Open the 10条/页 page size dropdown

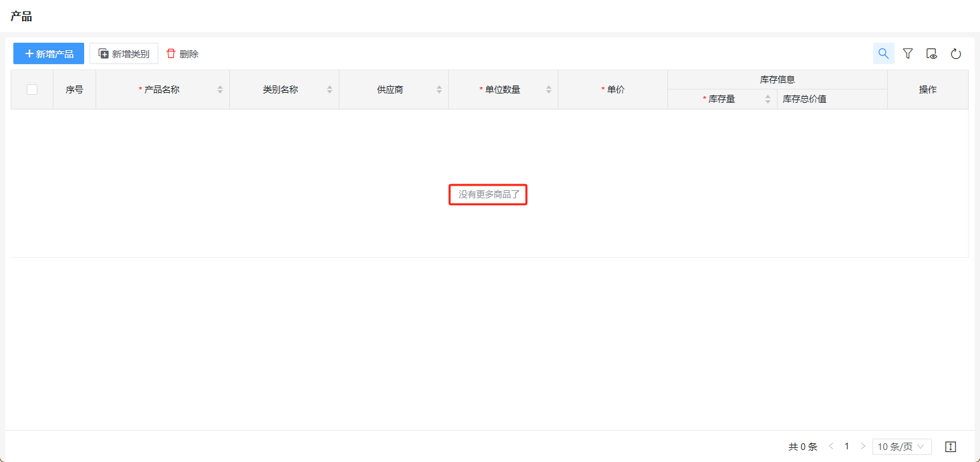[x=901, y=447]
